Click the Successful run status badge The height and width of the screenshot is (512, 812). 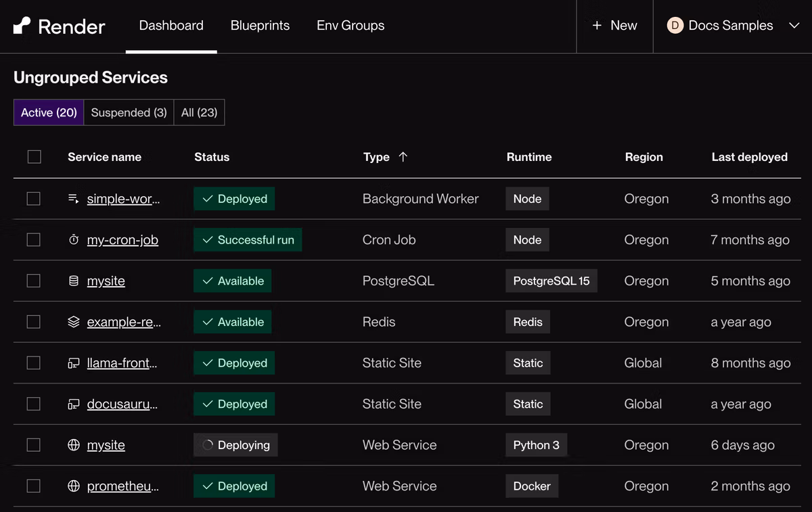pos(248,240)
